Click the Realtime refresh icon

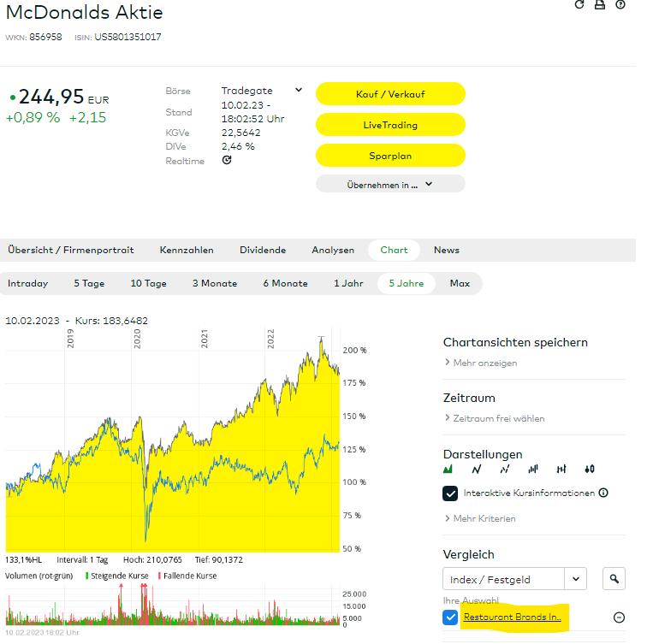(227, 160)
